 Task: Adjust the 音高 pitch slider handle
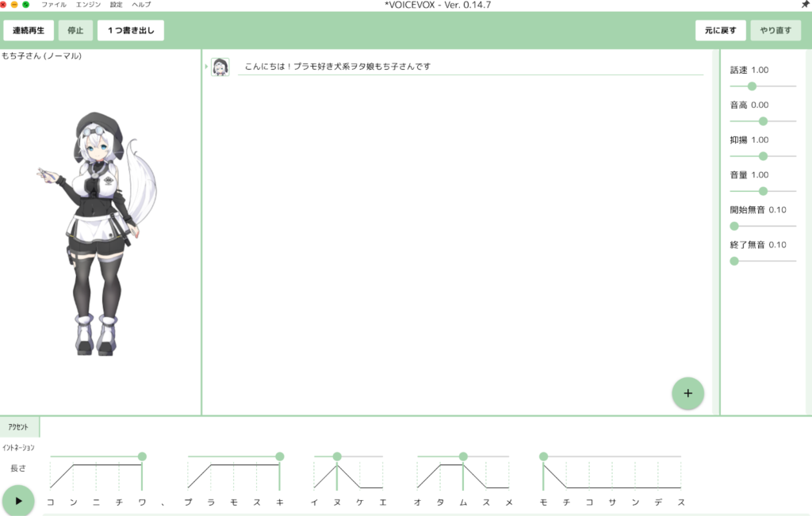(x=763, y=121)
